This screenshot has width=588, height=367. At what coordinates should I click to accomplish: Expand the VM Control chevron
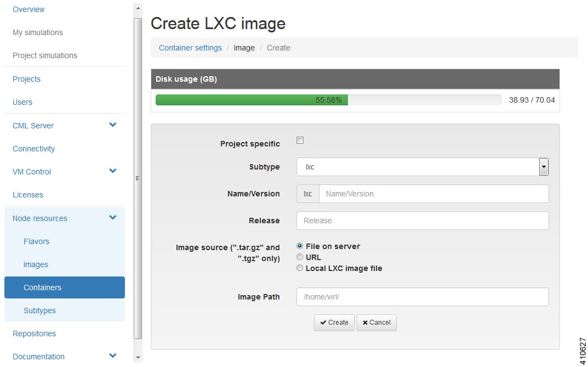pyautogui.click(x=112, y=171)
